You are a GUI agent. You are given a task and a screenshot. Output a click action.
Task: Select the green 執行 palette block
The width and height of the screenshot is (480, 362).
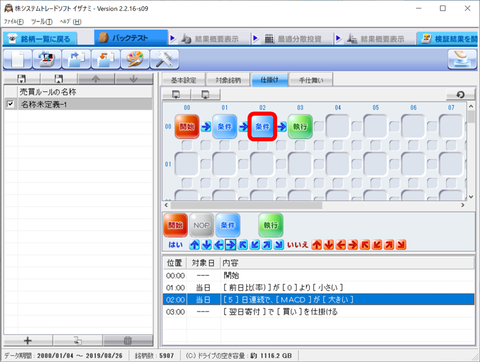271,225
